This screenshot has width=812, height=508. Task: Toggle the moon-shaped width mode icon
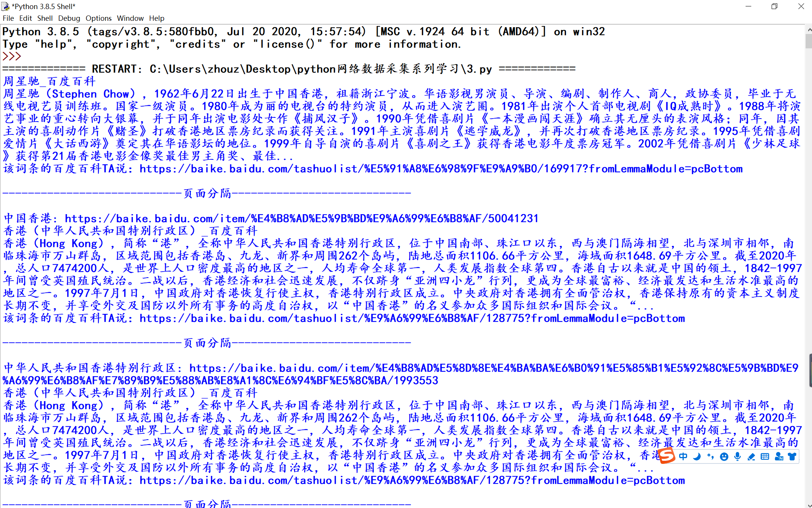tap(697, 457)
